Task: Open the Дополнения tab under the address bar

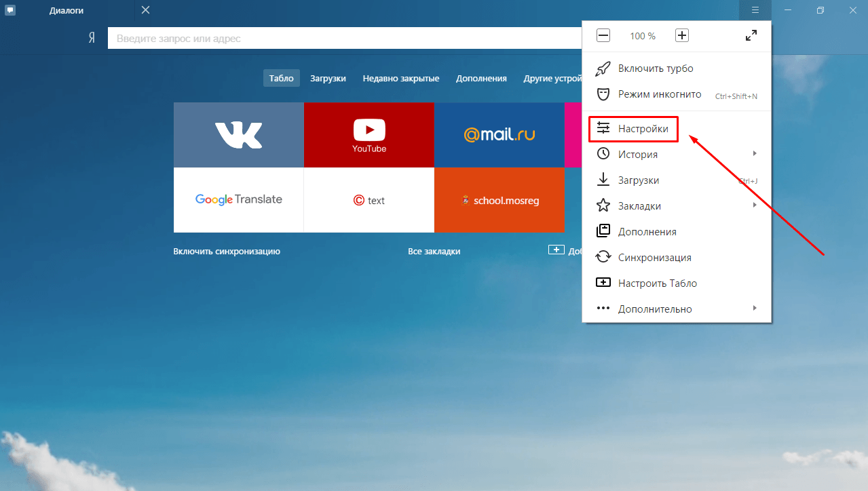Action: coord(481,78)
